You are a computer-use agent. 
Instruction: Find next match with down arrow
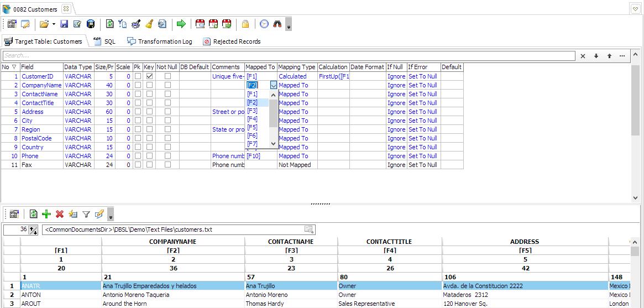coord(596,56)
